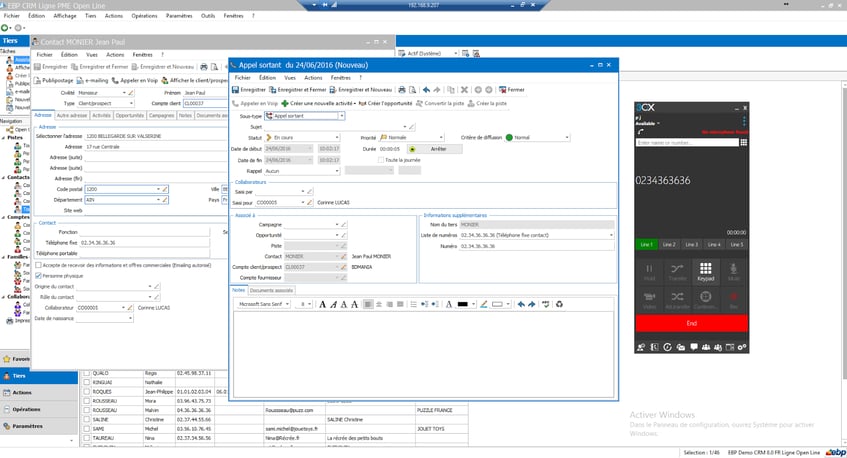Screen dimensions: 847x458
Task: Check the TAUREAU row checkbox
Action: pos(86,438)
